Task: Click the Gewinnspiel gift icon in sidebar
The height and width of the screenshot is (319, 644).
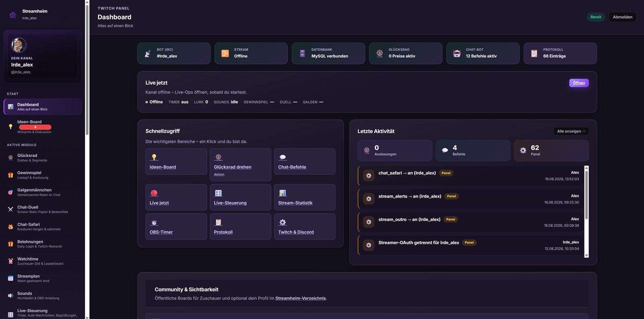Action: click(10, 175)
